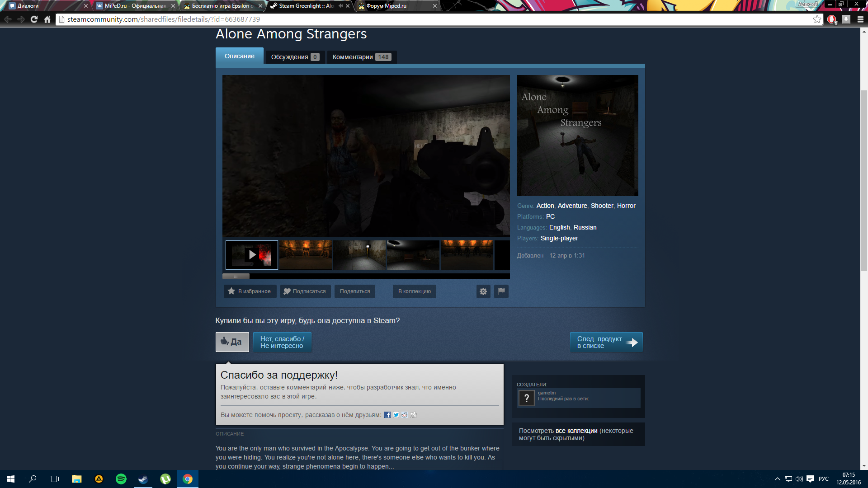This screenshot has width=868, height=488.
Task: Expand hidden system tray icons
Action: (x=778, y=479)
